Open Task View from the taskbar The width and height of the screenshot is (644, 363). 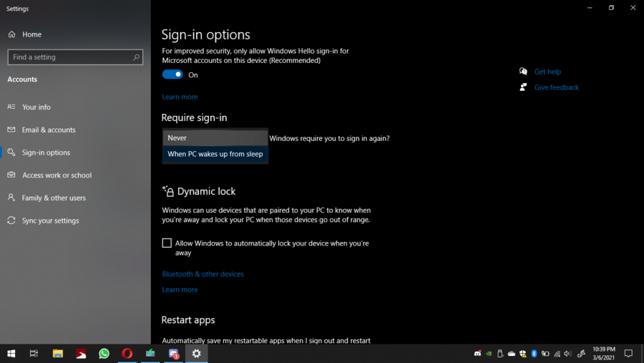(x=34, y=354)
